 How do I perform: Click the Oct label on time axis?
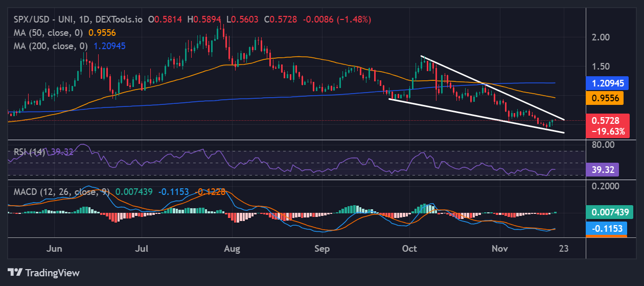tap(408, 249)
